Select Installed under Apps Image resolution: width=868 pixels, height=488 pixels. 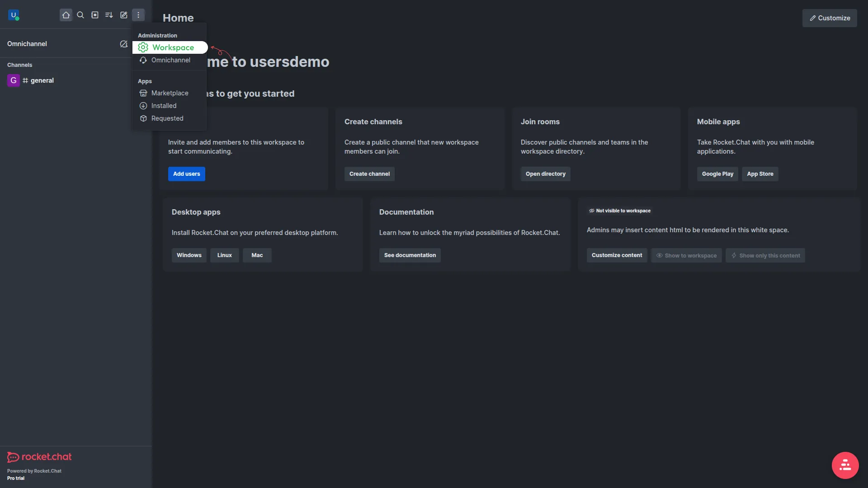click(163, 105)
